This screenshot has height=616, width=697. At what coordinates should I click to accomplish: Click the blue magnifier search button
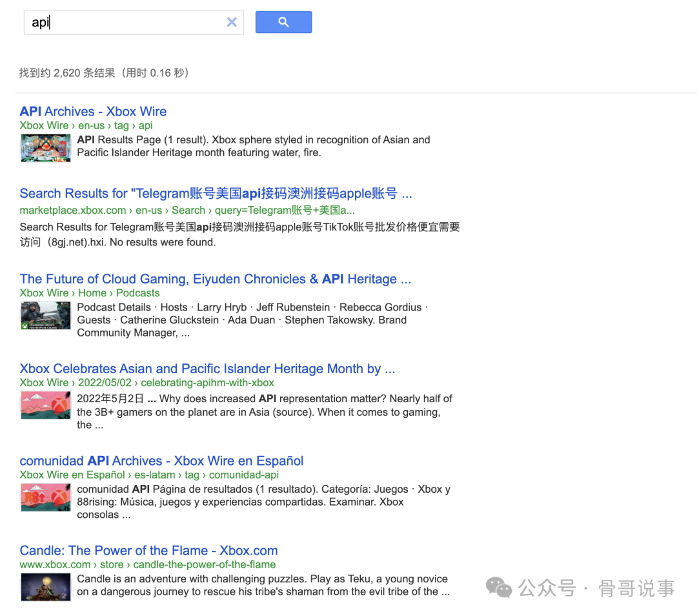pos(283,22)
